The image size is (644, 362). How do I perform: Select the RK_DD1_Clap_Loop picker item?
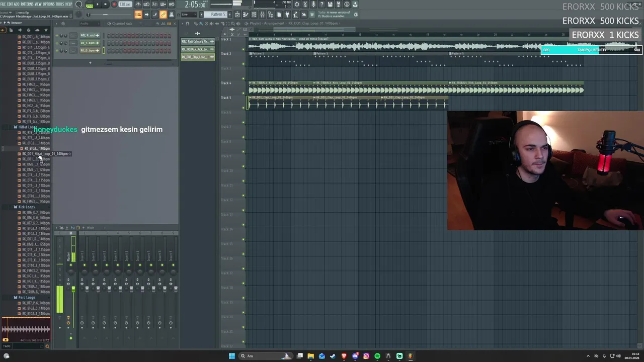198,57
